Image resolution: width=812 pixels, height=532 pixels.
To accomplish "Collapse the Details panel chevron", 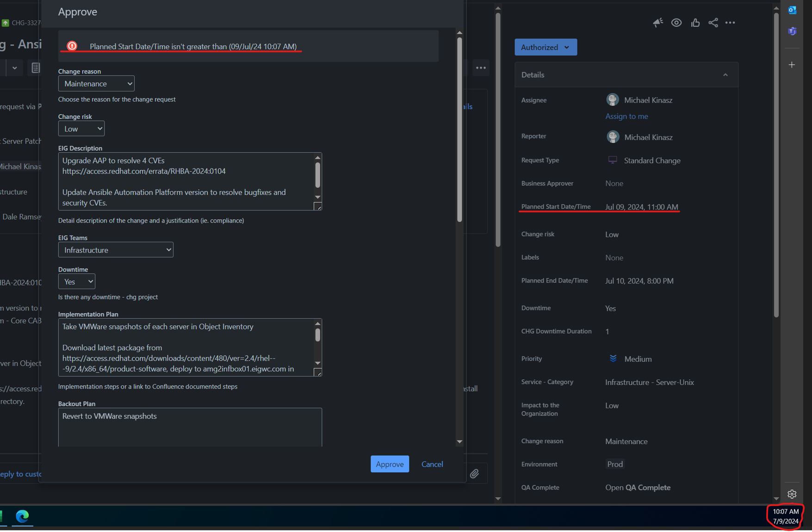I will click(725, 75).
